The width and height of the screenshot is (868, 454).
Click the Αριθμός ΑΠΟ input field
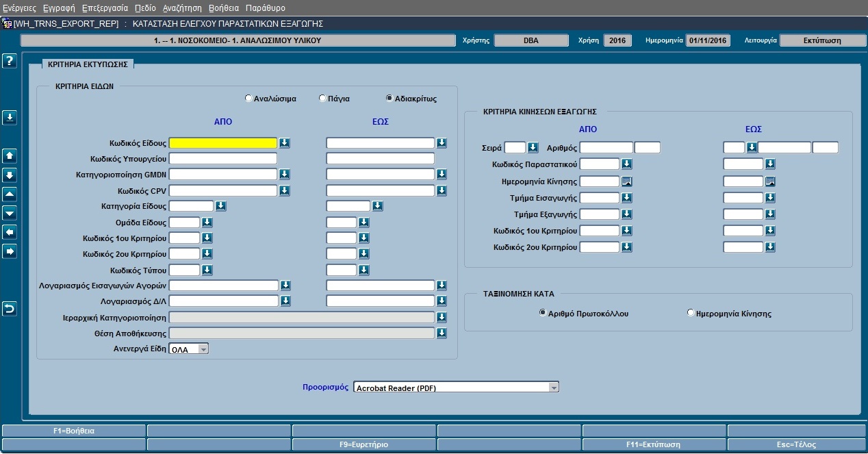(x=607, y=147)
